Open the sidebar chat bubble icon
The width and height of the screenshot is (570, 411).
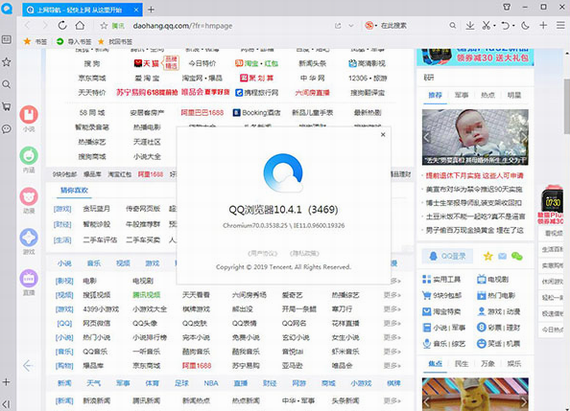pos(7,129)
